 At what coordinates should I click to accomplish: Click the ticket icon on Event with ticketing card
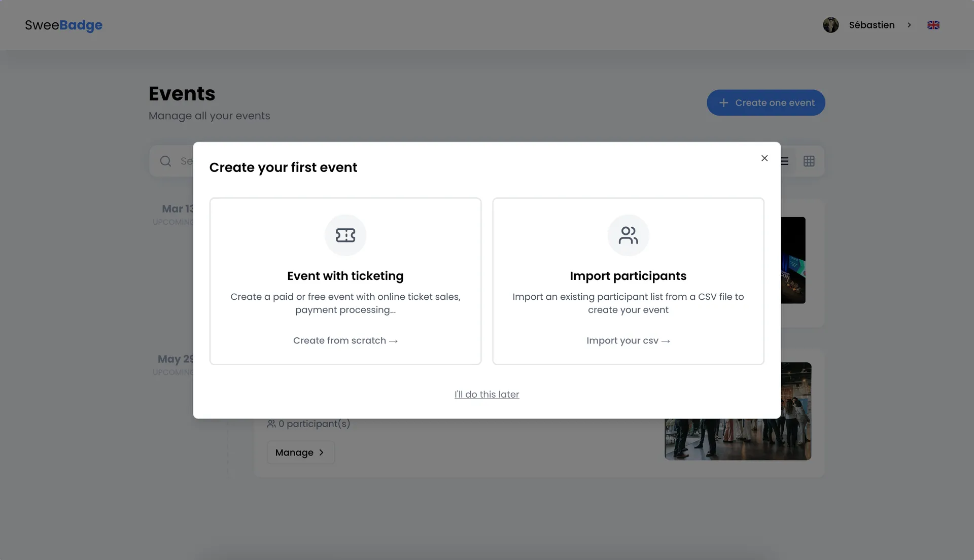345,235
